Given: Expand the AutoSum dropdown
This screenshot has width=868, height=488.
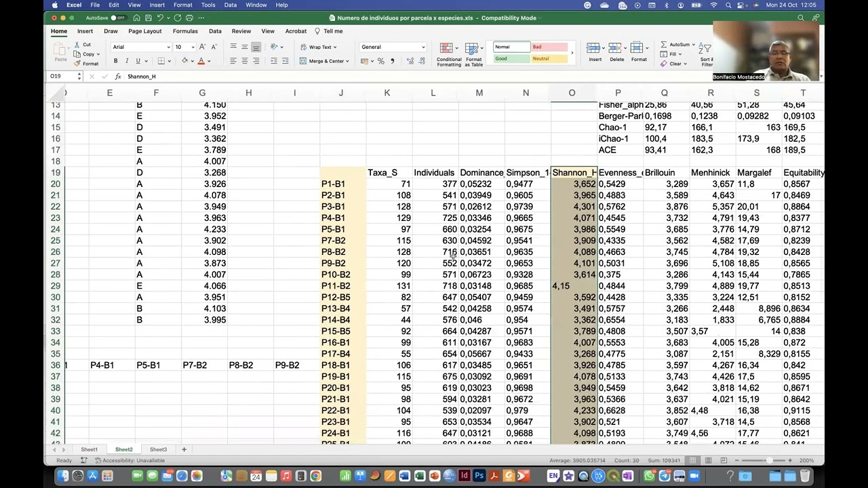Looking at the screenshot, I should pos(693,45).
